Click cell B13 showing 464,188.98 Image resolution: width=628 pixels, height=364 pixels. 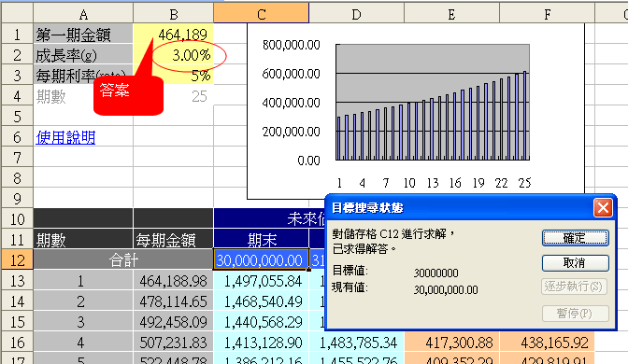pos(174,281)
